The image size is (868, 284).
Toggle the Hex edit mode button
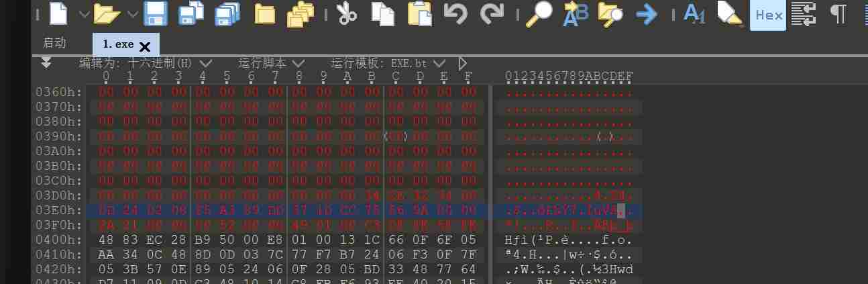click(x=769, y=15)
